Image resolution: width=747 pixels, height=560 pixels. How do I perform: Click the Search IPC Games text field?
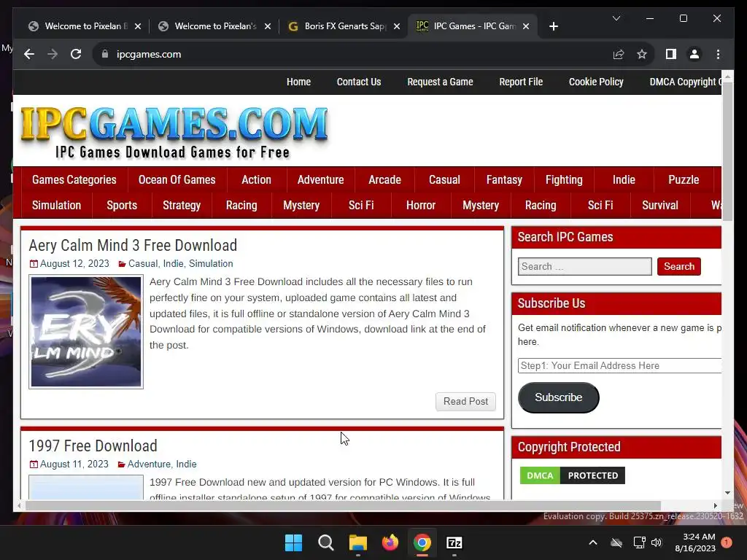pyautogui.click(x=584, y=266)
